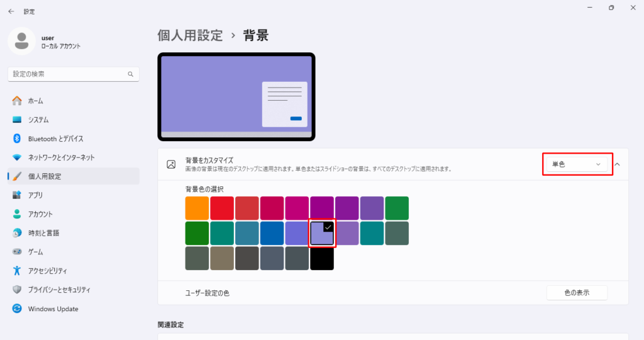Click the desktop background preview thumbnail

[x=236, y=96]
